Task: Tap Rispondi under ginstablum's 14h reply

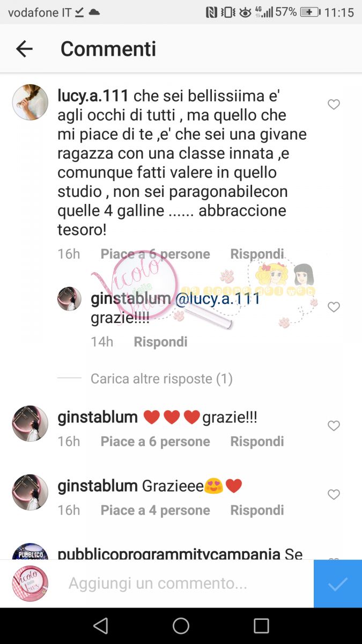Action: 160,342
